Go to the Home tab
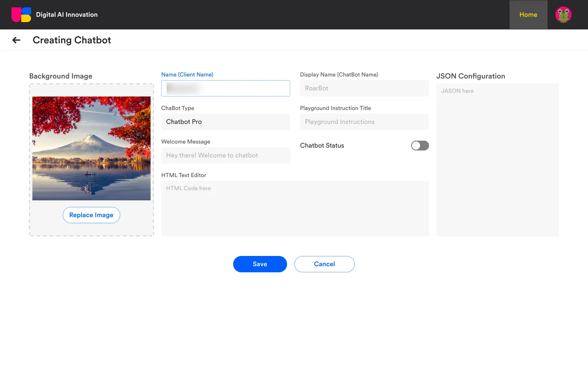The height and width of the screenshot is (368, 588). [x=528, y=15]
